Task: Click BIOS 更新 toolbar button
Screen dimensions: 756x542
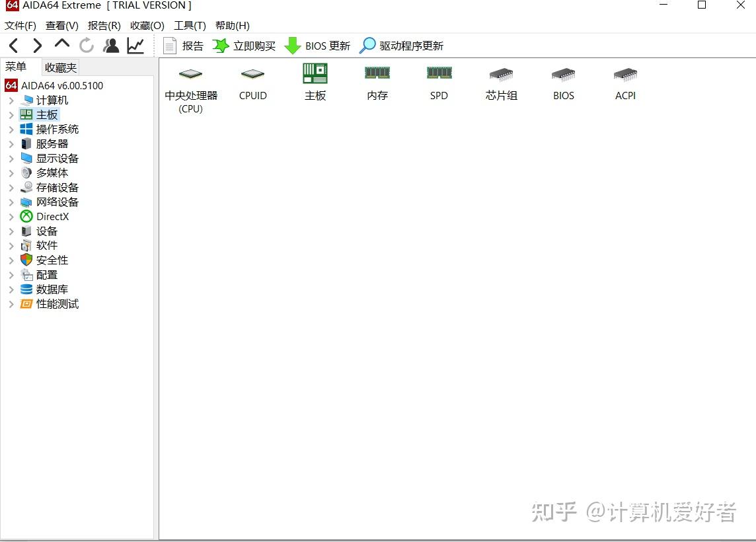Action: (x=317, y=46)
